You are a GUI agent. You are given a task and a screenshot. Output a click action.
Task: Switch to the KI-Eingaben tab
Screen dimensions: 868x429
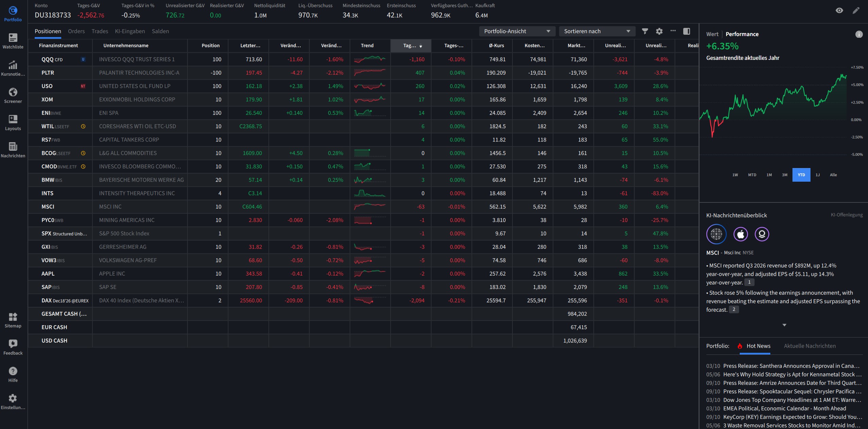coord(130,31)
